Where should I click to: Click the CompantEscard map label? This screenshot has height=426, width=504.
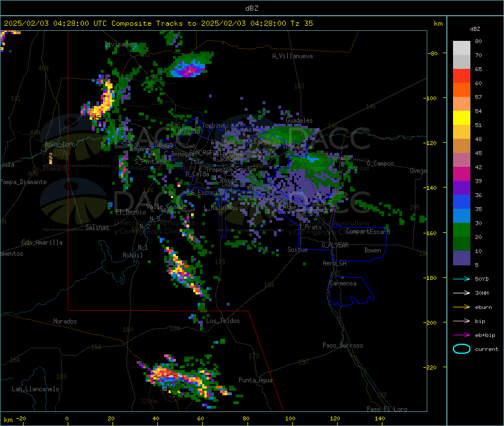(368, 231)
